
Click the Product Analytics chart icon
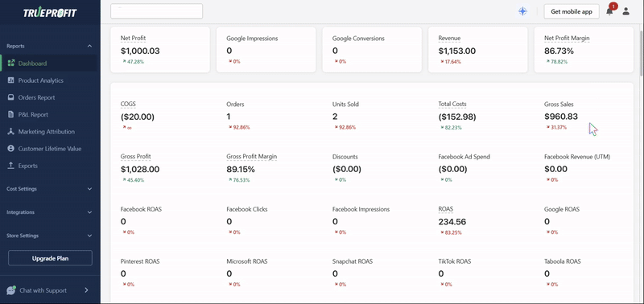pos(11,80)
